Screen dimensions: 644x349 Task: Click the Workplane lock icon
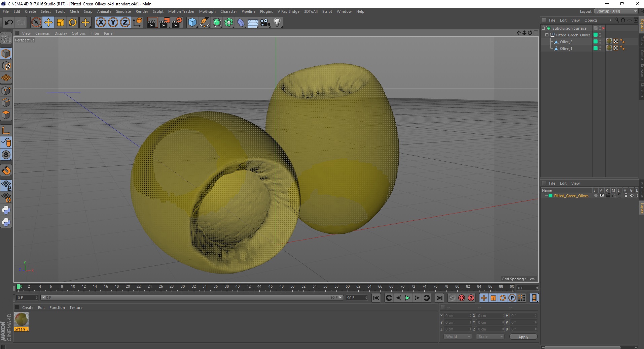pyautogui.click(x=6, y=185)
